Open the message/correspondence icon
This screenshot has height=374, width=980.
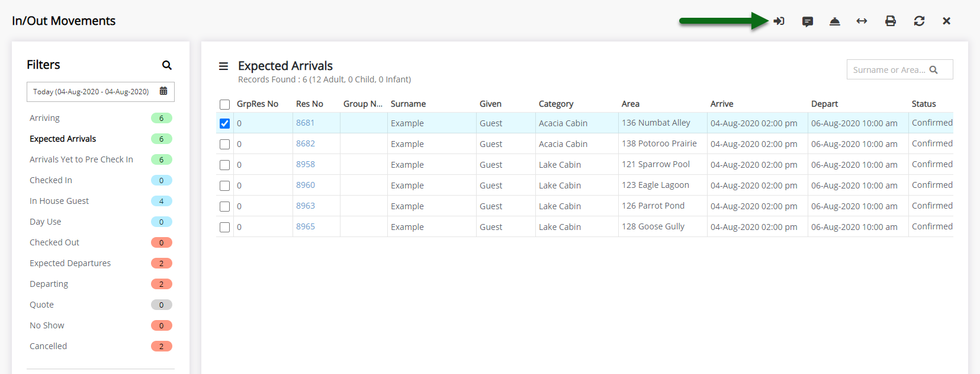tap(807, 21)
